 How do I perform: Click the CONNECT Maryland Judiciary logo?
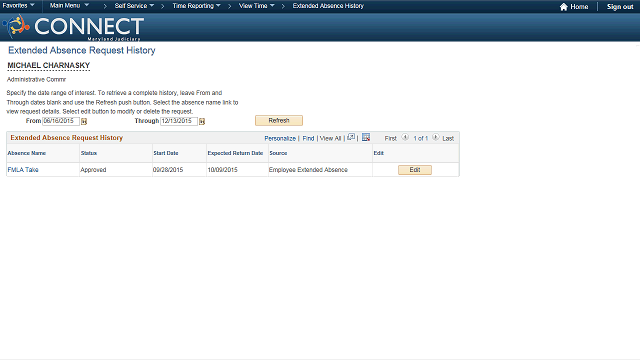point(73,27)
